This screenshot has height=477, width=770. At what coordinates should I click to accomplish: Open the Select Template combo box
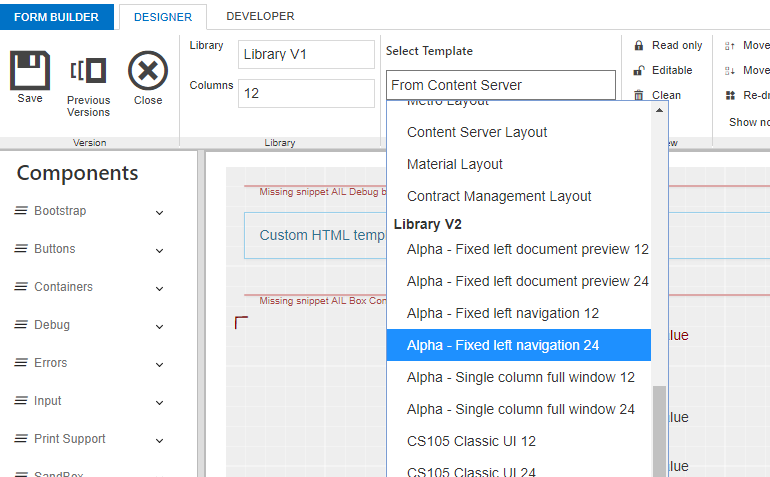tap(500, 85)
